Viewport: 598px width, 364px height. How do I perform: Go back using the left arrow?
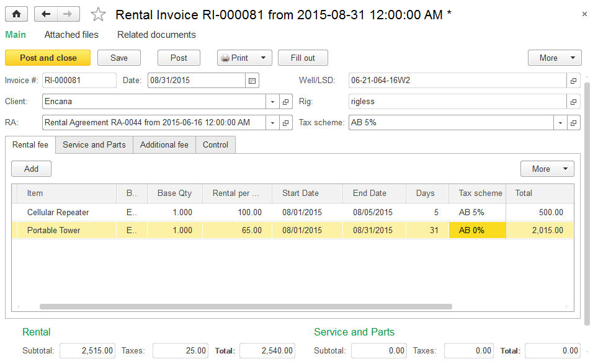click(x=46, y=14)
